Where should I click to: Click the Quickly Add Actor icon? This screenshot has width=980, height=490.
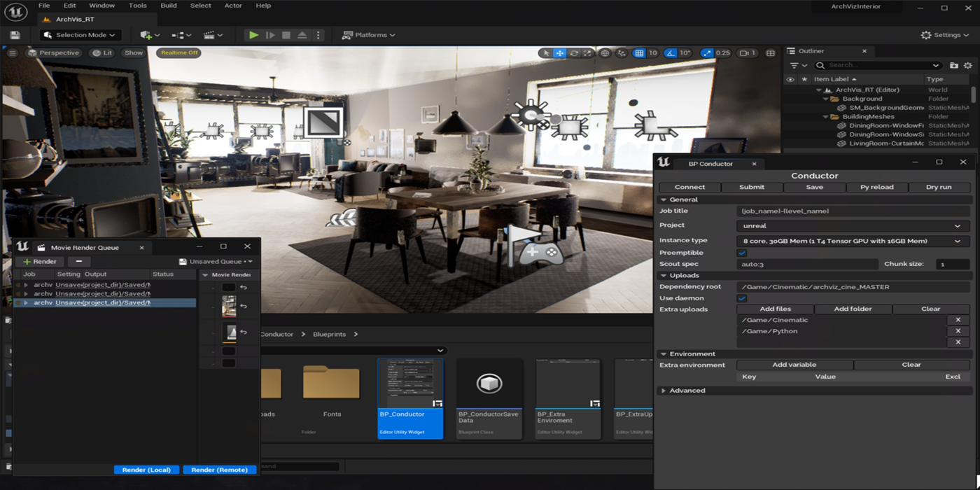[x=145, y=34]
